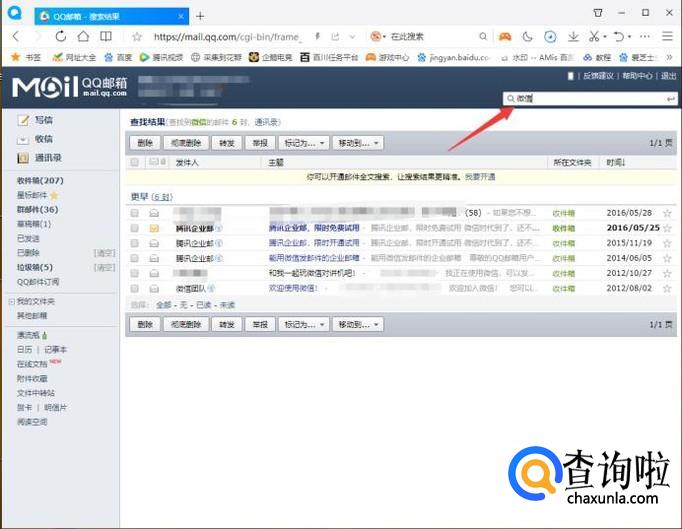Open bottom 移动到 dropdown
682x529 pixels.
click(x=358, y=325)
